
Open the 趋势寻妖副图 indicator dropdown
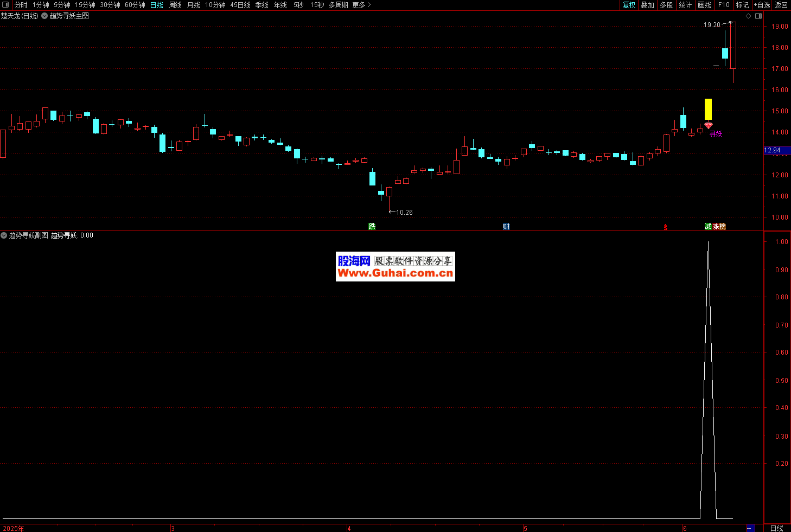[4, 235]
